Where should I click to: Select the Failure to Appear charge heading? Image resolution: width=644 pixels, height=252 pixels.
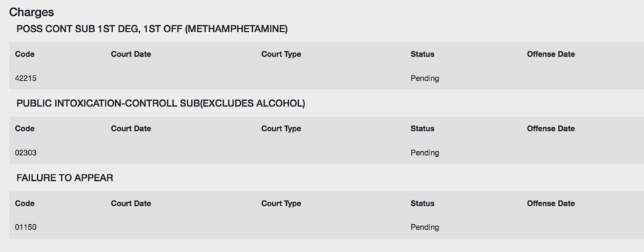65,178
